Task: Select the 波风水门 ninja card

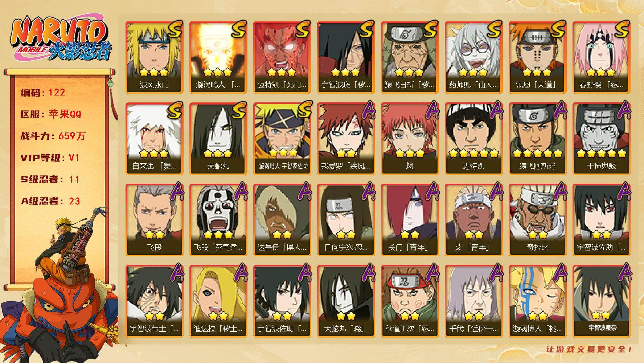Action: point(155,57)
